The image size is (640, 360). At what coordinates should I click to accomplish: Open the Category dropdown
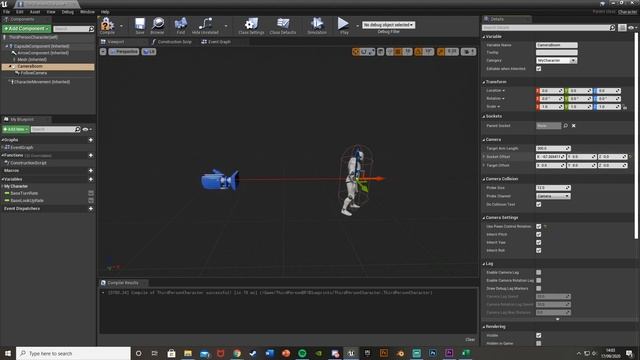click(x=556, y=60)
